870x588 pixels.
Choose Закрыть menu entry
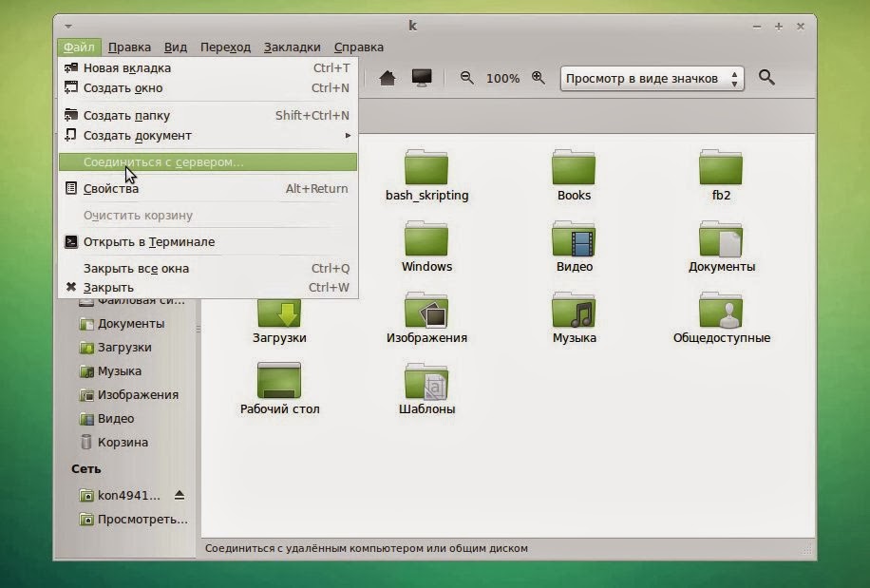pyautogui.click(x=207, y=287)
